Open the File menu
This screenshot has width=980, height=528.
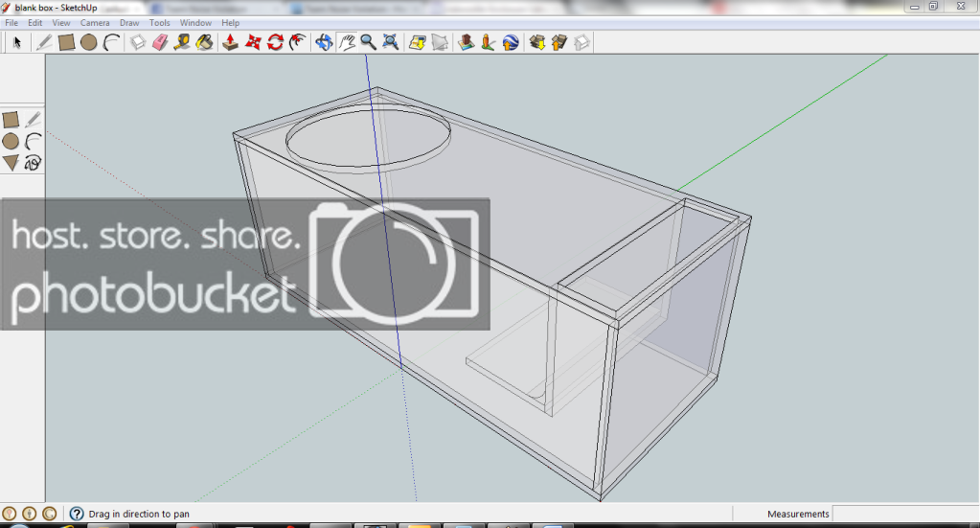tap(11, 22)
